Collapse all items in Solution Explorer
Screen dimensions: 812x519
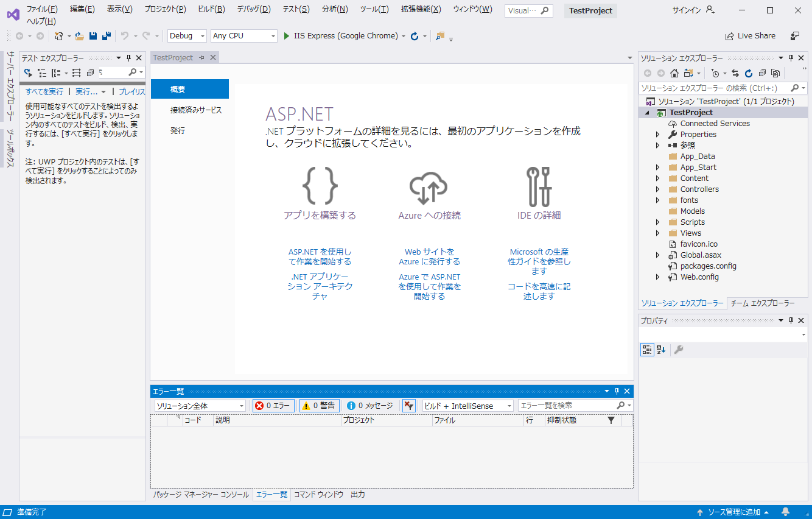762,73
